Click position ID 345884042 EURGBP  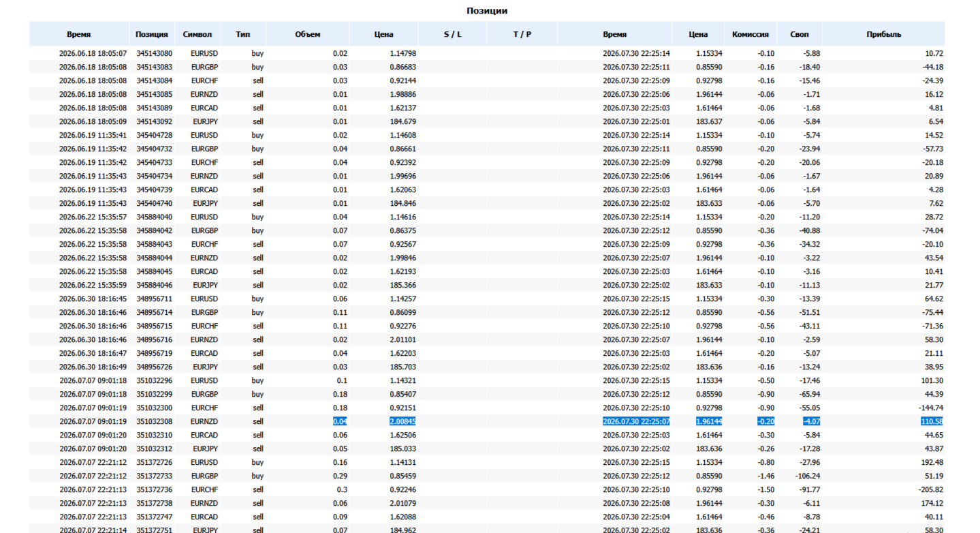[x=154, y=230]
